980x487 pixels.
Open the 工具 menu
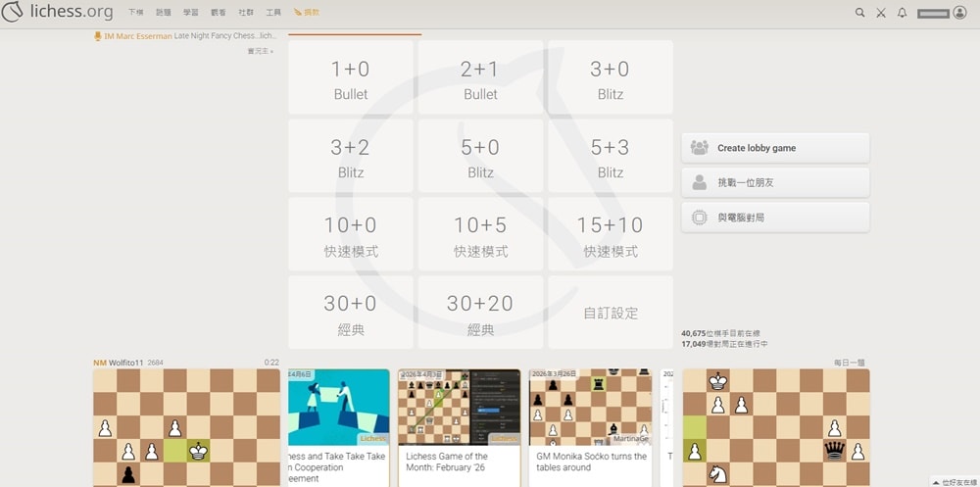273,13
